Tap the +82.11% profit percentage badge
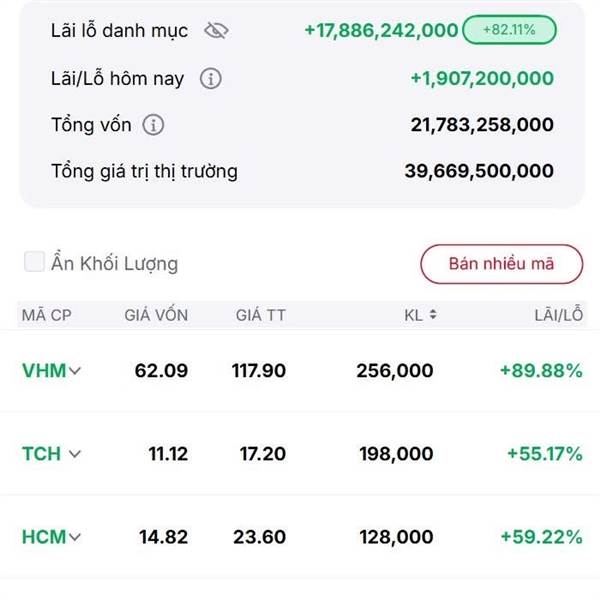The height and width of the screenshot is (600, 600). (x=509, y=30)
